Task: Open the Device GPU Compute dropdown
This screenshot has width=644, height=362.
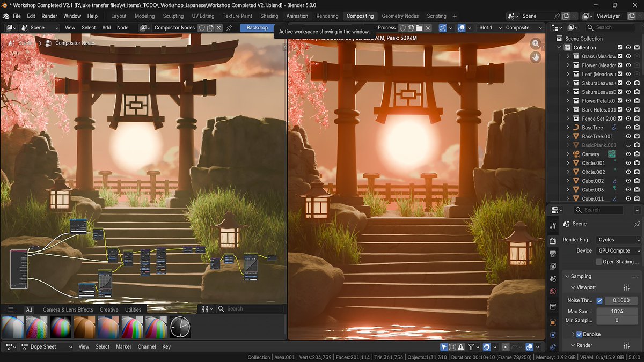Action: 619,250
